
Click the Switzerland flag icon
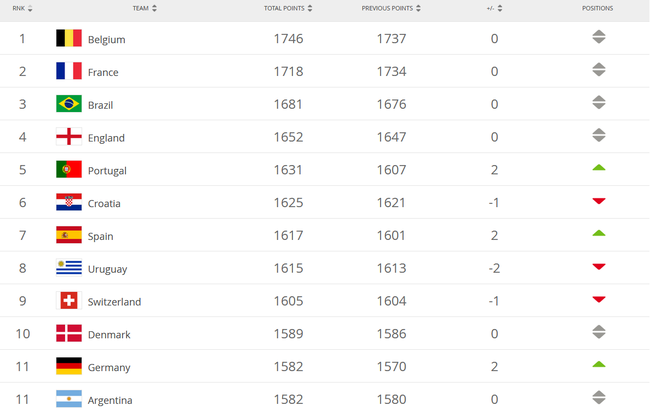click(x=69, y=301)
